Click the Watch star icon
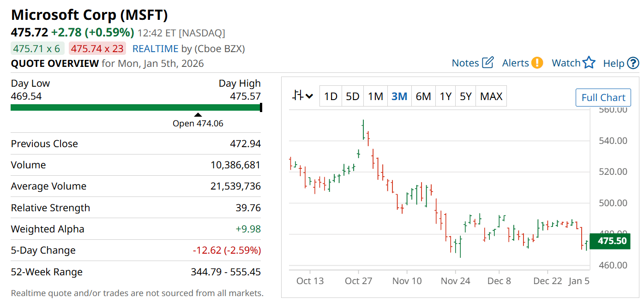Screen dimensions: 644x303 coord(589,63)
